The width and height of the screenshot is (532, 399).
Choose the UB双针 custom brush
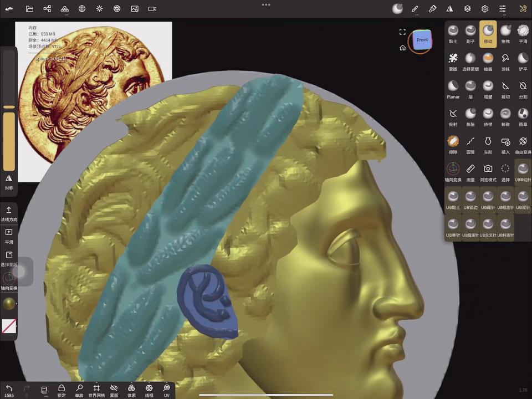(523, 200)
